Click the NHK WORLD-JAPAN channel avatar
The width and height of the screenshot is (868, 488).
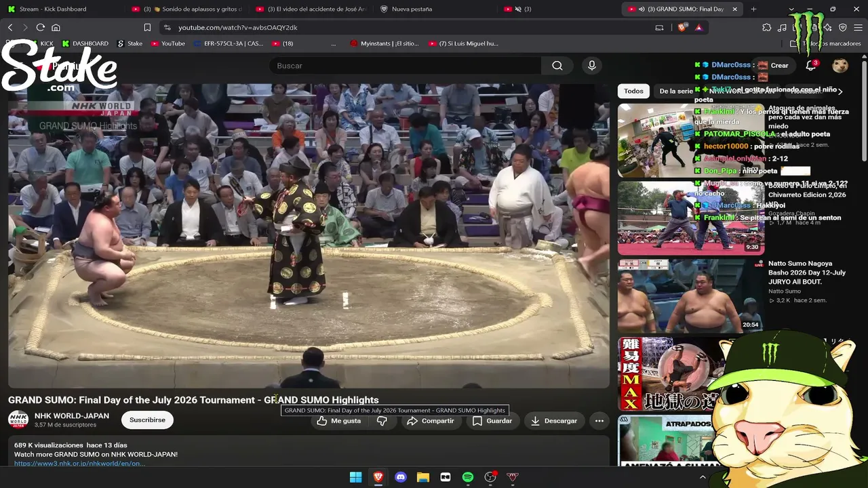click(18, 420)
